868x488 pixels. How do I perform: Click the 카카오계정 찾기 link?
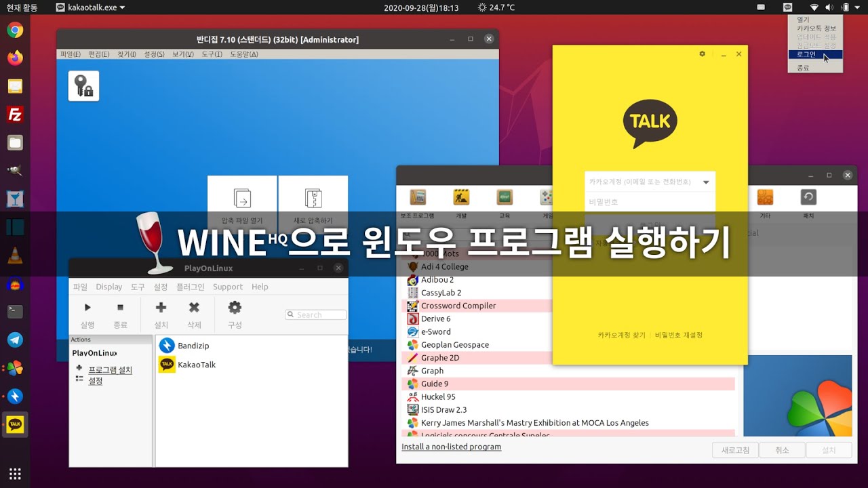click(622, 335)
